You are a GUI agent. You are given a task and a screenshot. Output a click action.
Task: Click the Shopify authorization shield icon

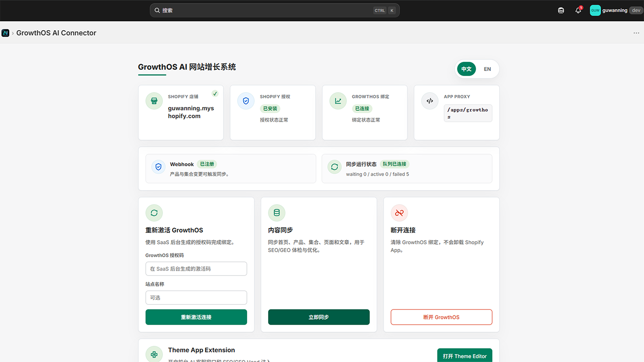pyautogui.click(x=246, y=101)
